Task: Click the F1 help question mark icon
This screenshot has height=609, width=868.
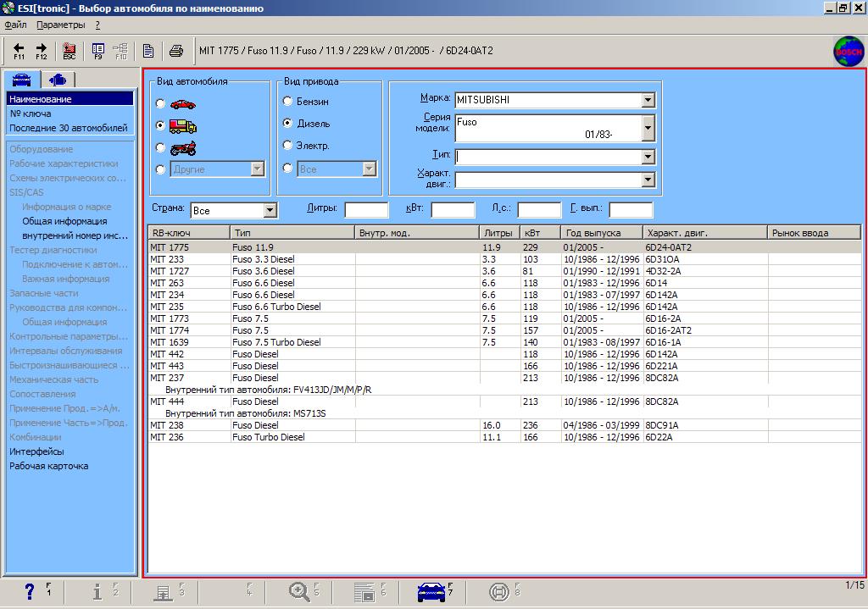Action: (30, 591)
